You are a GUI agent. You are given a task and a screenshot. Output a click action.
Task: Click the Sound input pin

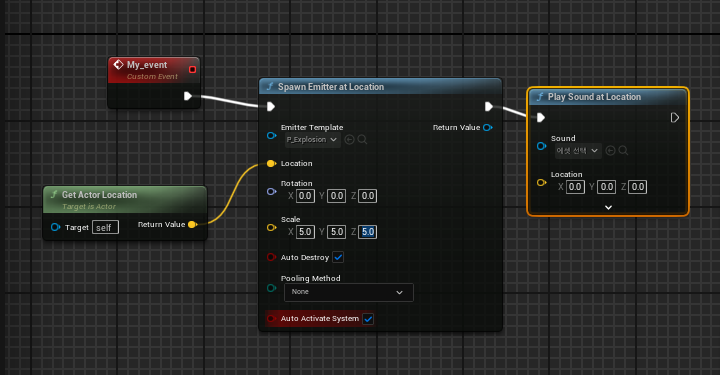(541, 146)
